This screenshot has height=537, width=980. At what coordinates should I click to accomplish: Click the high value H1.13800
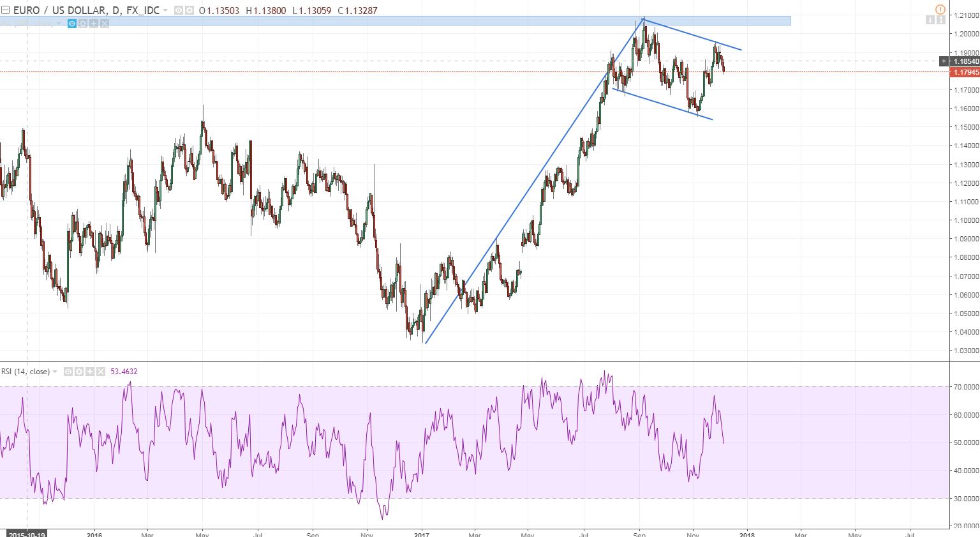click(x=266, y=10)
